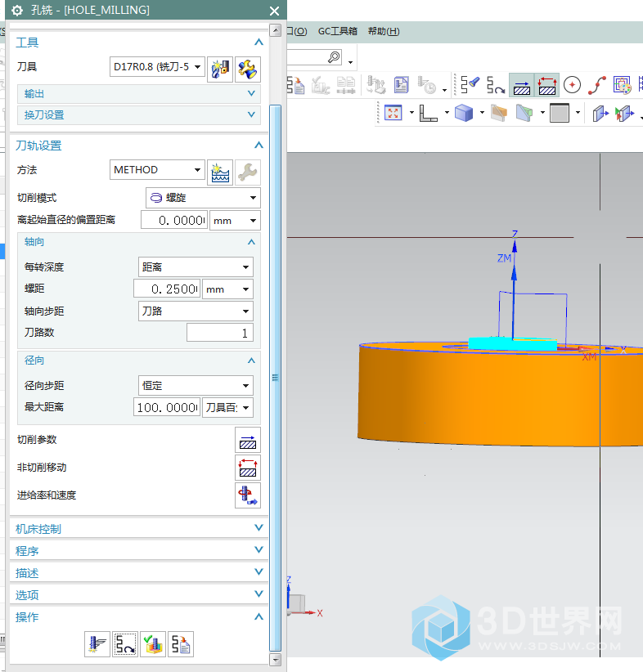Viewport: 643px width, 672px height.
Task: Open fit view icon dropdown arrow
Action: click(411, 113)
